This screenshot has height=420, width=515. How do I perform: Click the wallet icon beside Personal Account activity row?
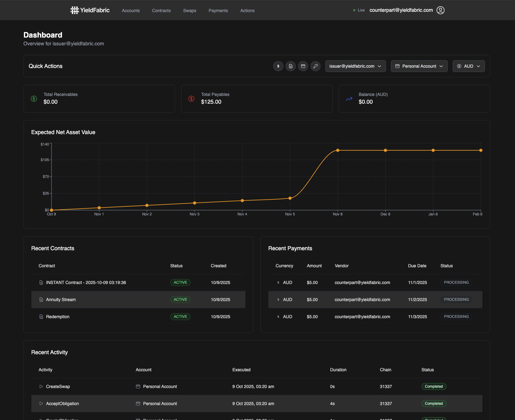138,386
